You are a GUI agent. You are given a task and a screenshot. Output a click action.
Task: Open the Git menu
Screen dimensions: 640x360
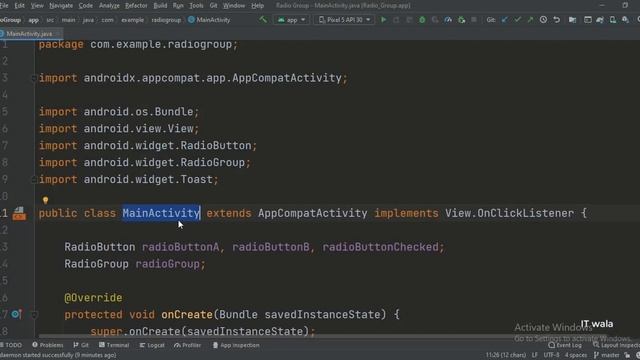tap(213, 6)
